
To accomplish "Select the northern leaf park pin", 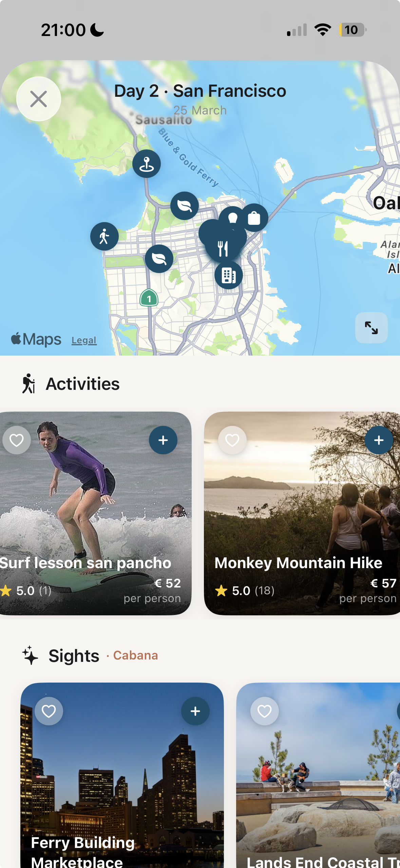I will pos(185,206).
